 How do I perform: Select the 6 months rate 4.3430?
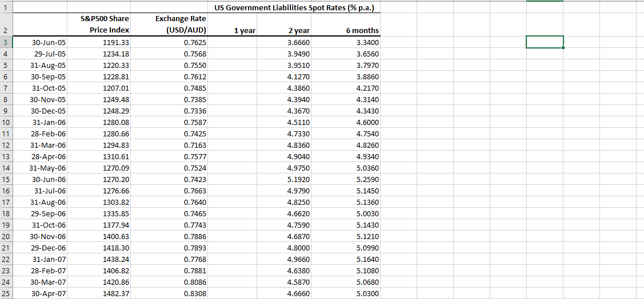tap(346, 111)
